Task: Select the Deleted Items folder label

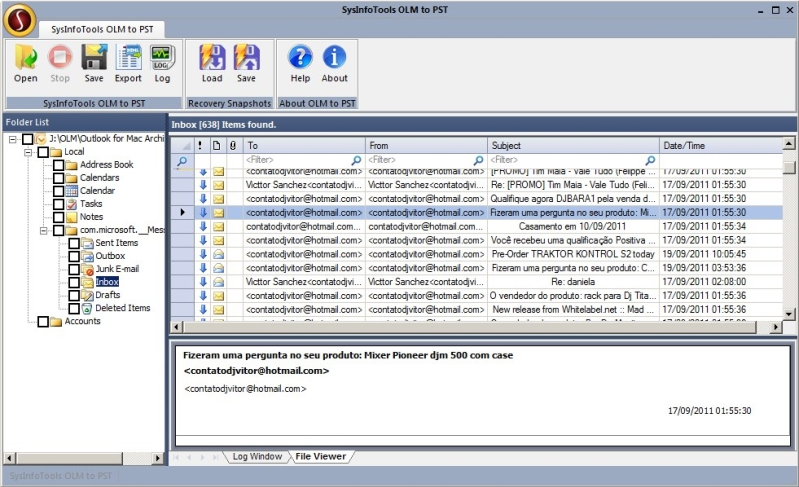Action: [123, 308]
